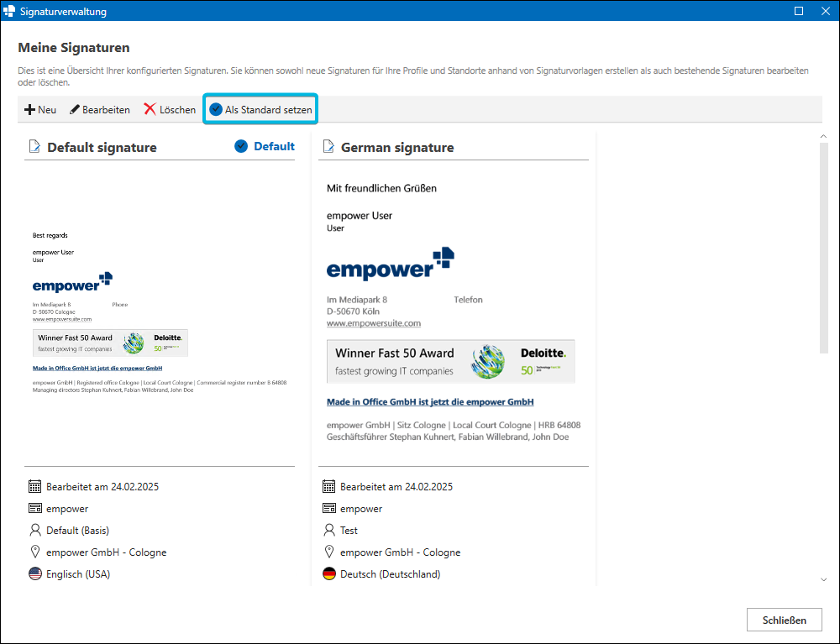840x644 pixels.
Task: Click the German signature document icon
Action: click(x=328, y=146)
